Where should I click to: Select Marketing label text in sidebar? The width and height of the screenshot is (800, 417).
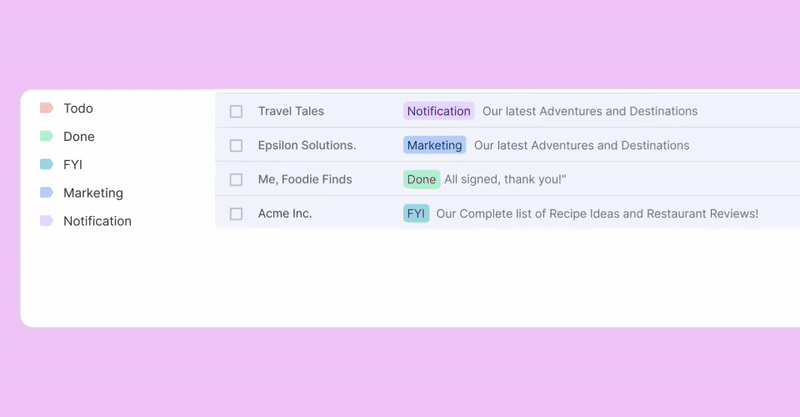pyautogui.click(x=93, y=193)
